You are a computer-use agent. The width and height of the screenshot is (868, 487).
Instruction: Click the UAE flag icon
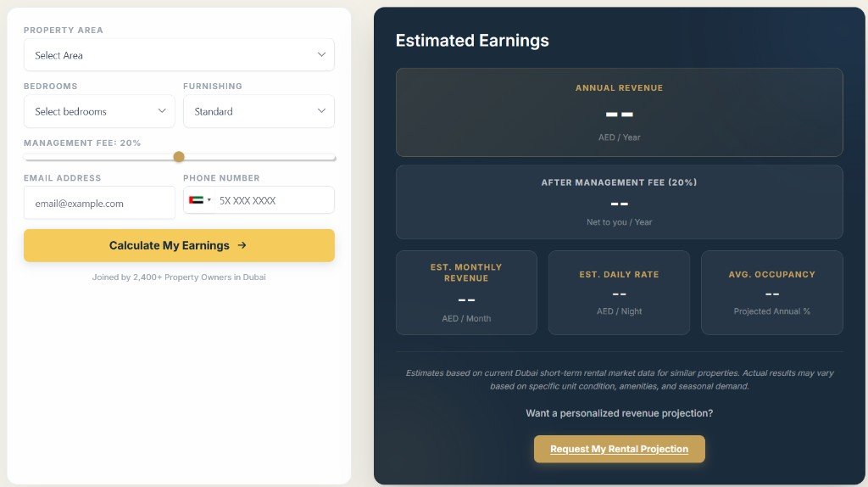coord(197,200)
